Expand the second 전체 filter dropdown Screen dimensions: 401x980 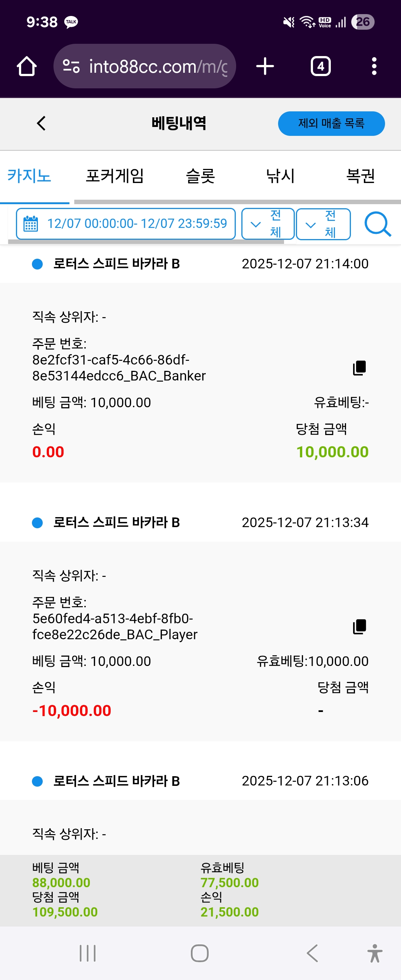323,224
